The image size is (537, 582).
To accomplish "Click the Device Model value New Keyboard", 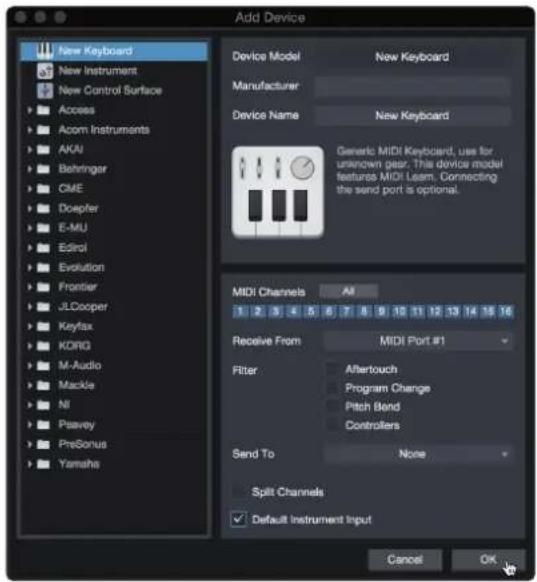I will point(412,57).
